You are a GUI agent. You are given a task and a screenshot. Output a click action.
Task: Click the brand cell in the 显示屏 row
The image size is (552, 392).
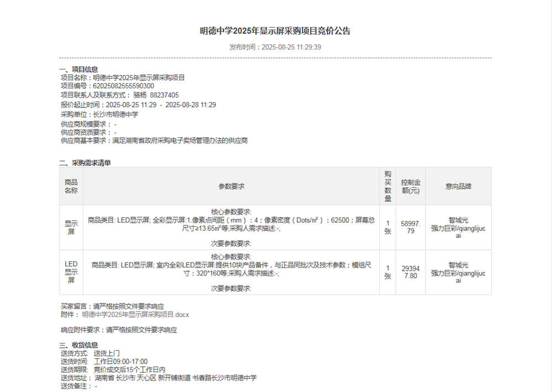tap(458, 228)
